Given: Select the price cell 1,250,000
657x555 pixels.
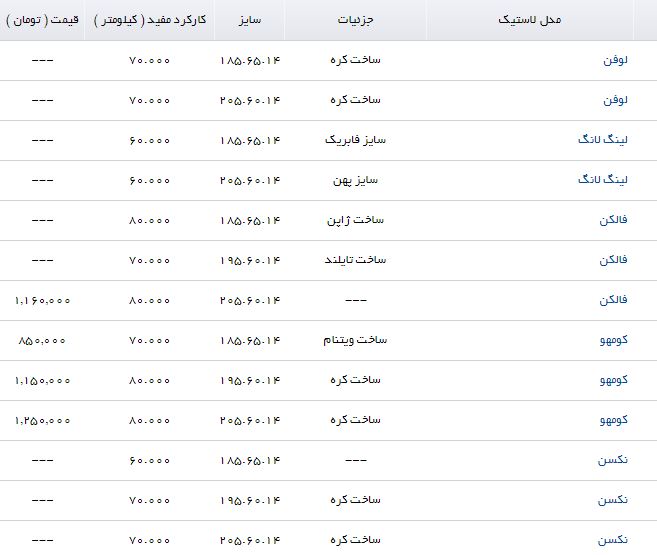Looking at the screenshot, I should pyautogui.click(x=42, y=421).
